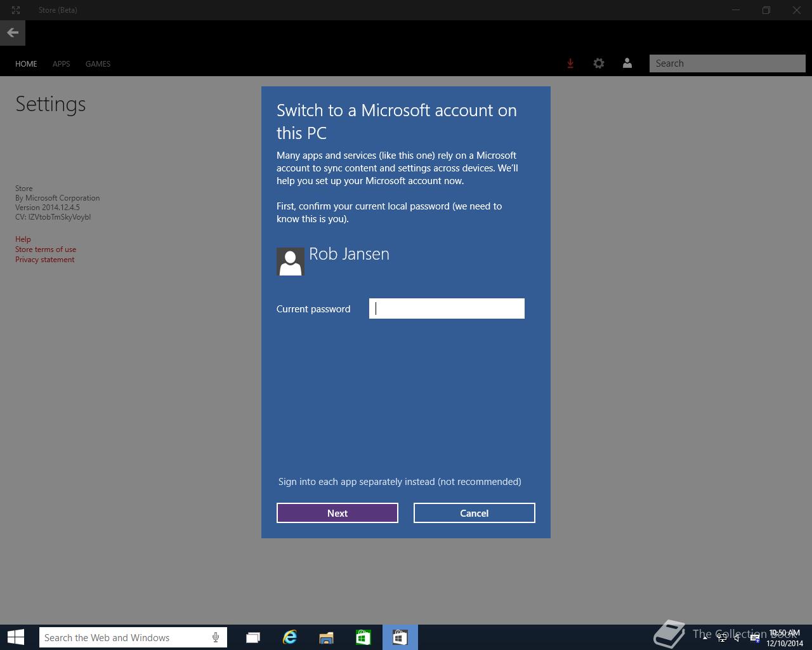The width and height of the screenshot is (812, 650).
Task: Switch to the APPS tab
Action: pos(62,63)
